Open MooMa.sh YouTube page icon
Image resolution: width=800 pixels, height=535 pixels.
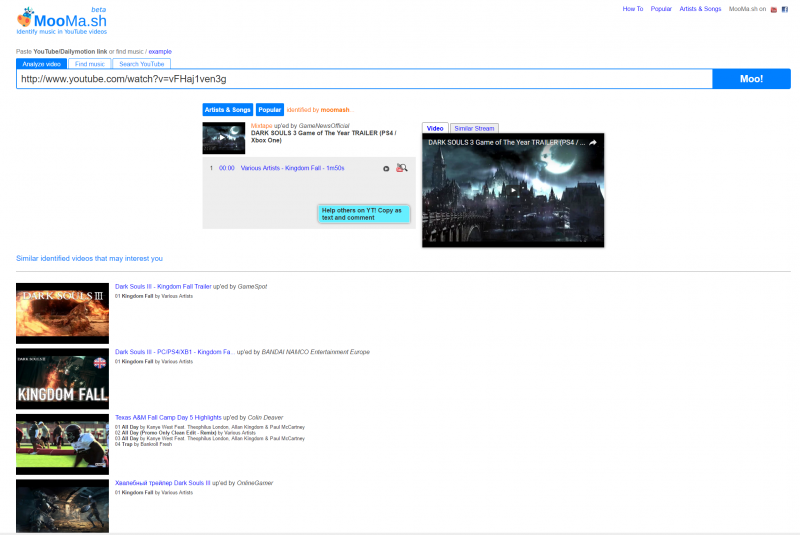tap(773, 9)
